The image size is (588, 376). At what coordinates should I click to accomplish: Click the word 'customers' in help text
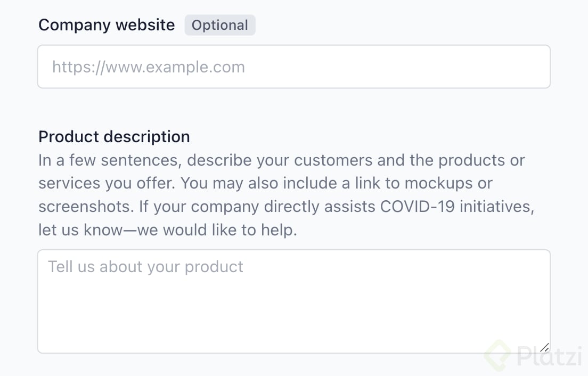tap(333, 160)
